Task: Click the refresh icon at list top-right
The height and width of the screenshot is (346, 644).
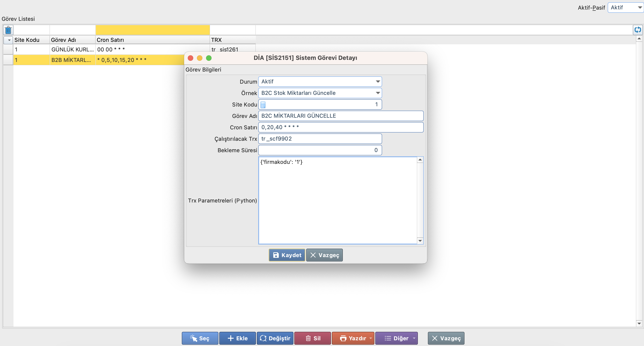Action: (x=638, y=30)
